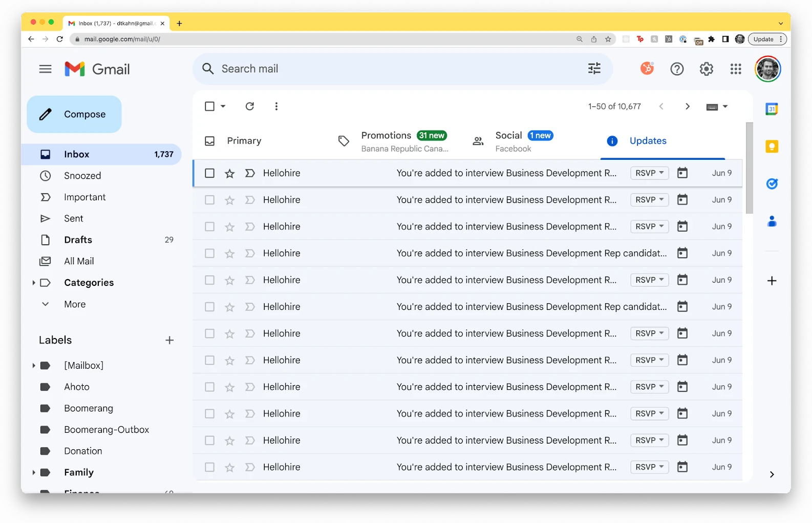812x523 pixels.
Task: Hide side panel arrow at bottom right
Action: (772, 474)
